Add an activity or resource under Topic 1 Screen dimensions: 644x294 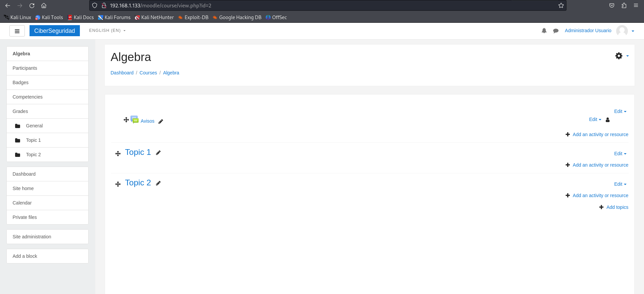pos(600,165)
